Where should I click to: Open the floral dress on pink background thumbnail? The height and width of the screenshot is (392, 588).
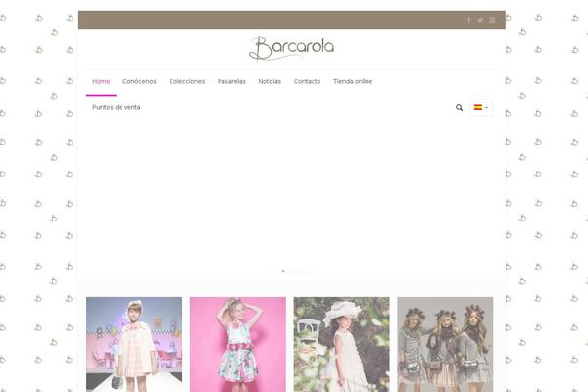pyautogui.click(x=238, y=344)
